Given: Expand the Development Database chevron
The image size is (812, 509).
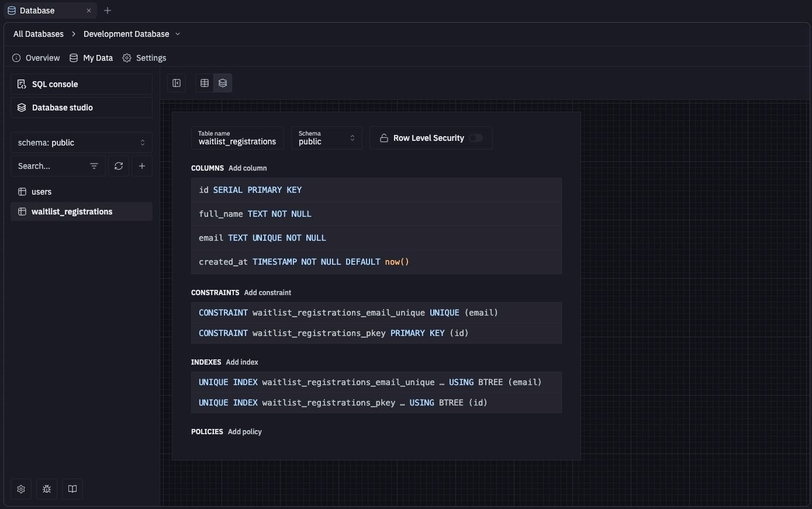Looking at the screenshot, I should (178, 34).
